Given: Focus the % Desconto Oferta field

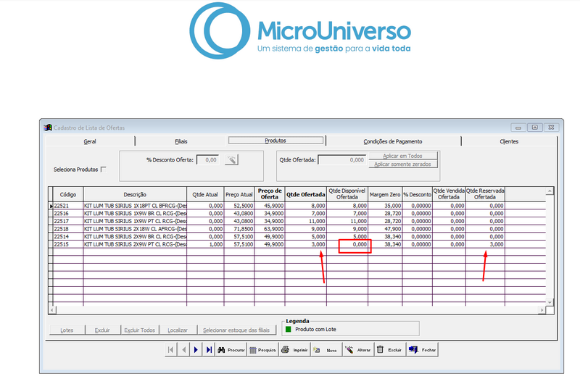Looking at the screenshot, I should pos(207,159).
